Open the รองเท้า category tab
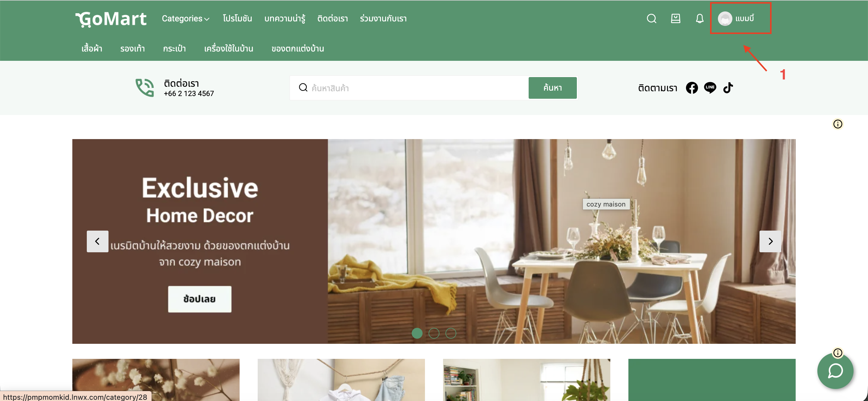This screenshot has height=401, width=868. tap(132, 48)
